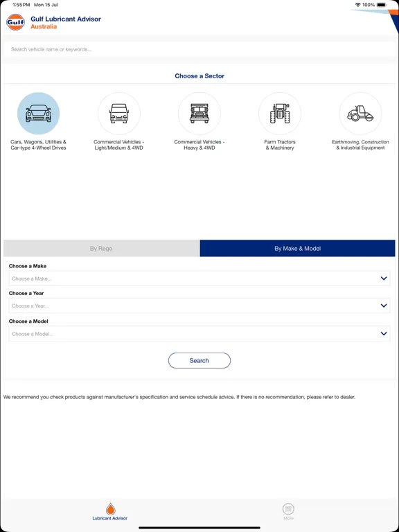Tap the manufacturer's specification recommendation note
399x532 pixels.
click(179, 397)
